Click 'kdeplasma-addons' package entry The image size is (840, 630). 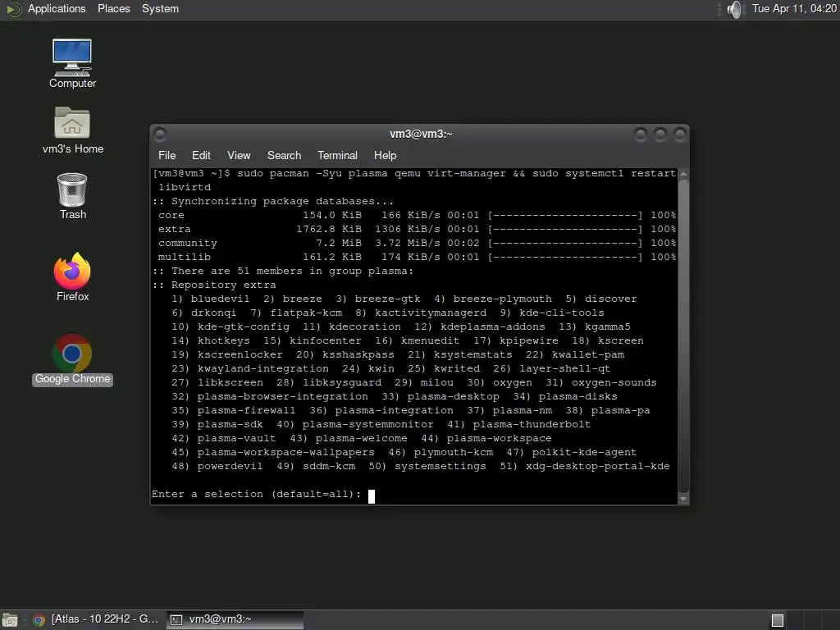493,326
